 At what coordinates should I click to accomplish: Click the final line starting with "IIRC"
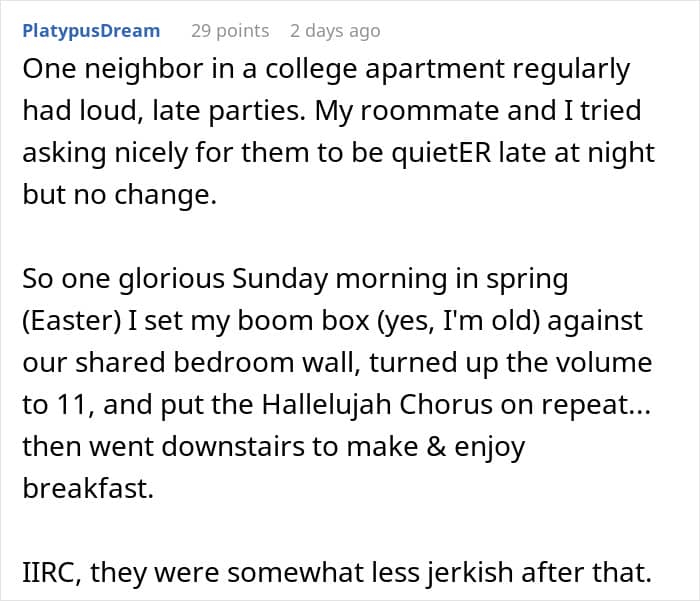point(337,572)
